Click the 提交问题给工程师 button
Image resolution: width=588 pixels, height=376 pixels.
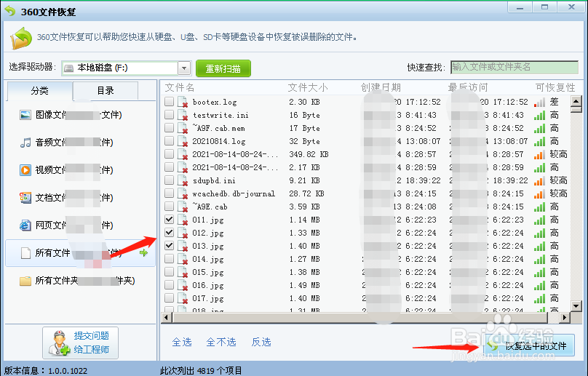(x=81, y=343)
